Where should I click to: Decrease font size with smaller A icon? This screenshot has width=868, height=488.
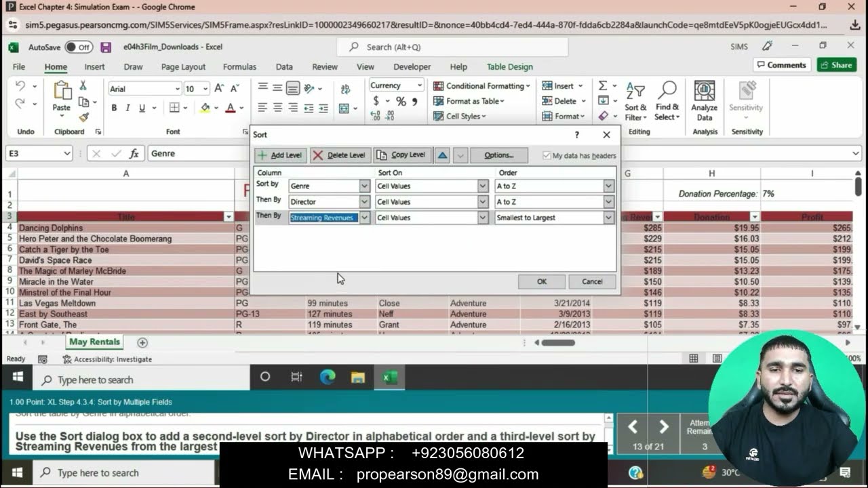[235, 88]
